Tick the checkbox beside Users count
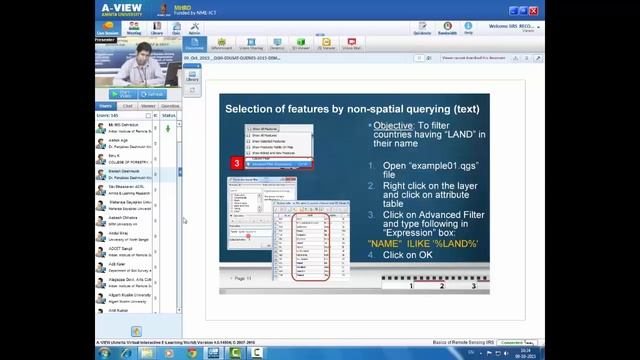 point(149,116)
